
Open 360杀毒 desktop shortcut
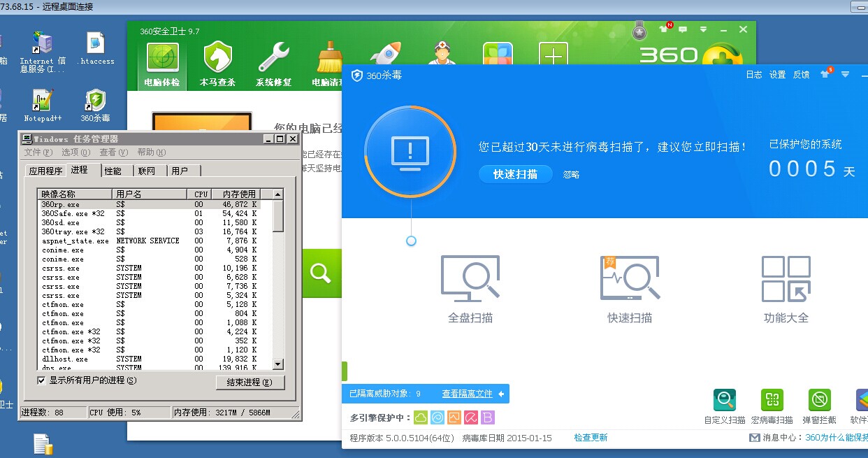96,106
